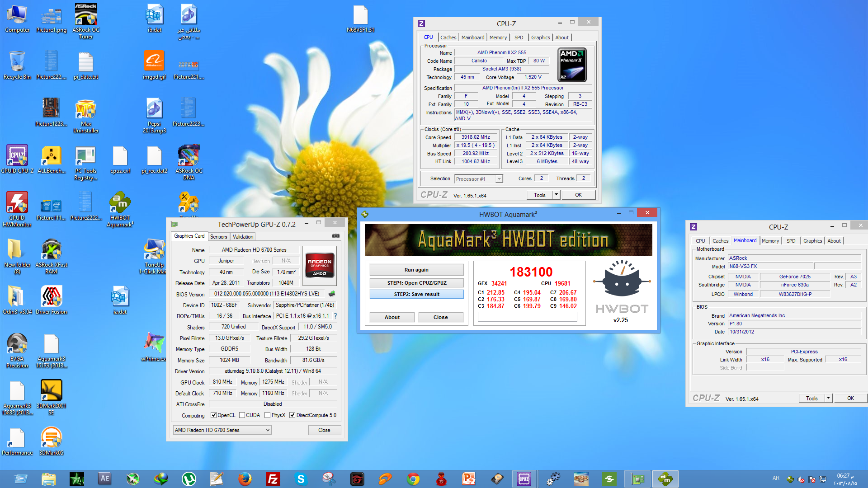Open CPUID HWMonitor desktop icon

[x=17, y=209]
